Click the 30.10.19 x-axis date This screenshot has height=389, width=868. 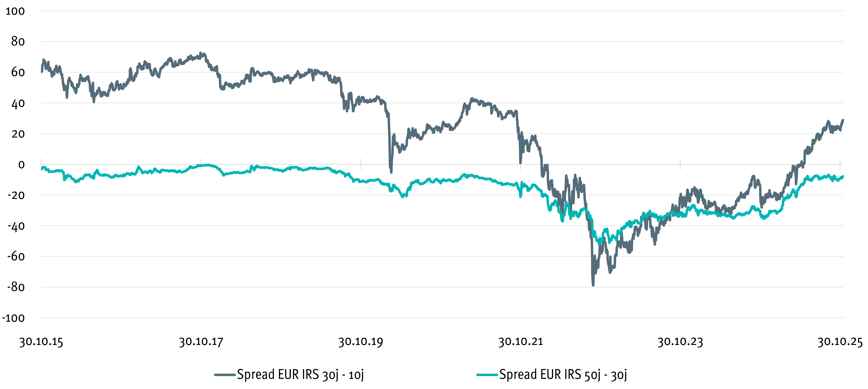361,342
